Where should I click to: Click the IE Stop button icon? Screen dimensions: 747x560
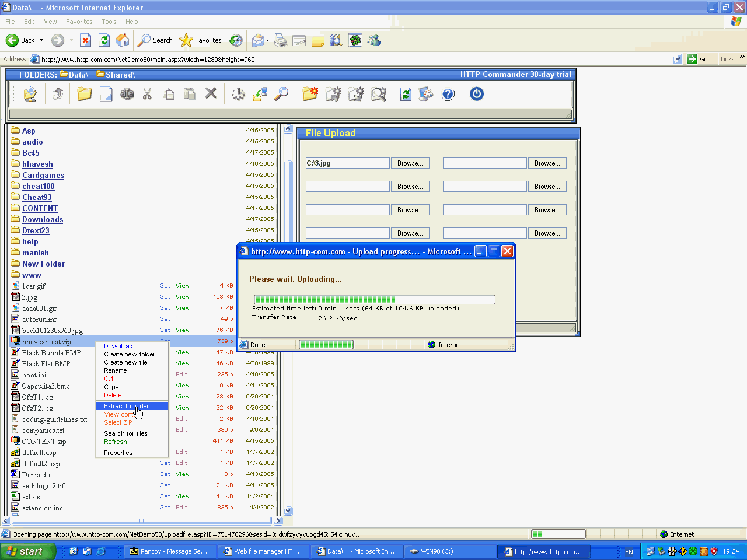click(x=85, y=40)
